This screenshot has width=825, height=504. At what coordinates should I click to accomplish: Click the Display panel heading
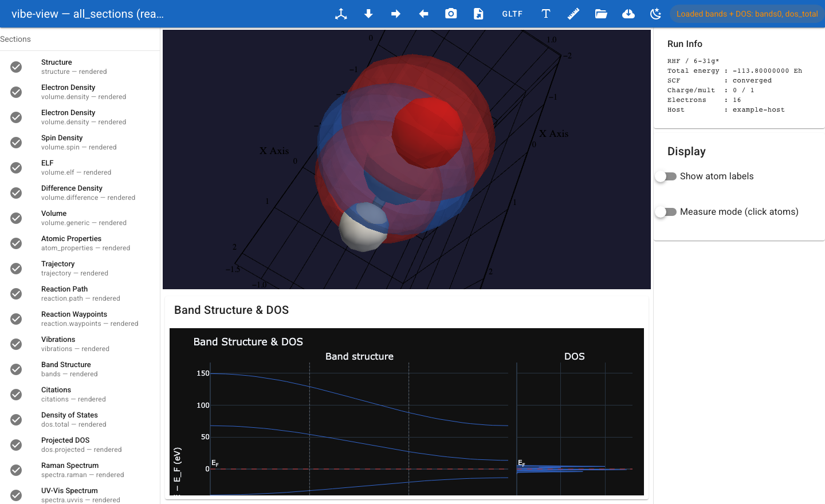point(686,151)
